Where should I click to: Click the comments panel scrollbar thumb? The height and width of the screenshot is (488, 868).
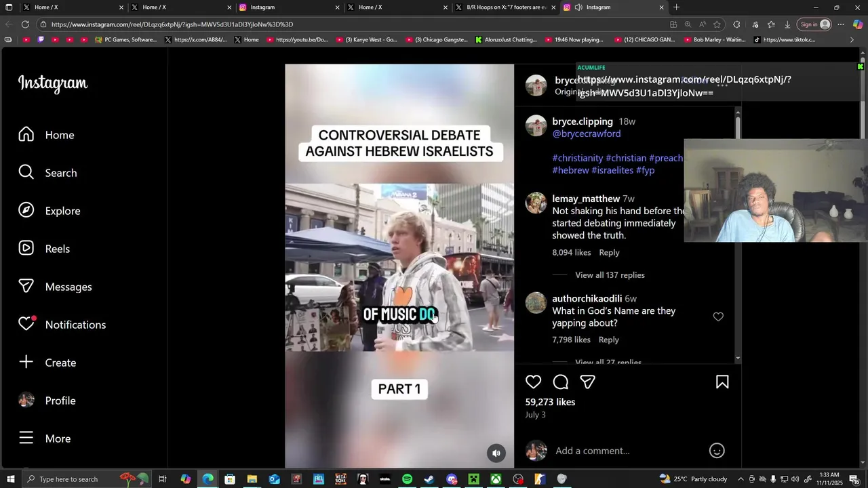point(738,127)
